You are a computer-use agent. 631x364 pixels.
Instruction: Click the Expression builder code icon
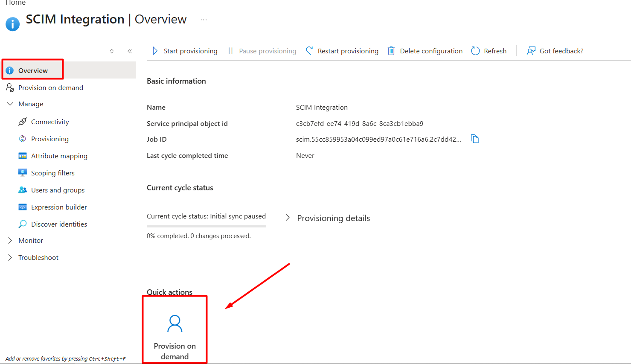point(23,207)
